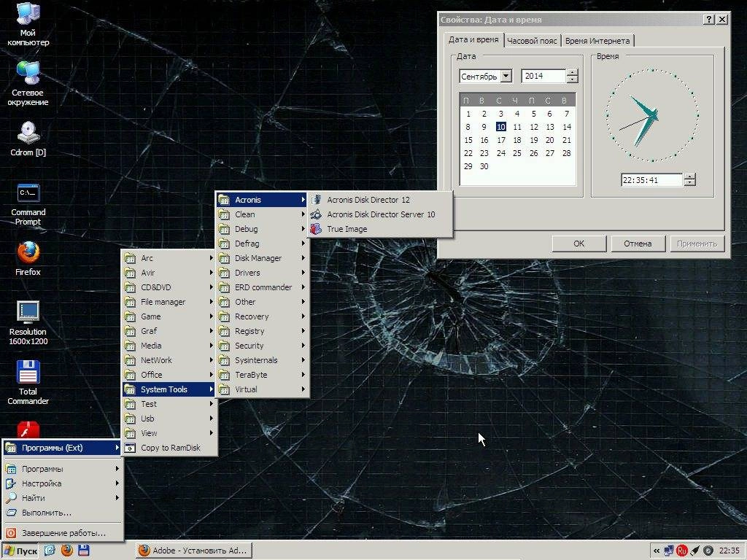Launch Total Commander from the desktop
747x560 pixels.
(x=28, y=382)
